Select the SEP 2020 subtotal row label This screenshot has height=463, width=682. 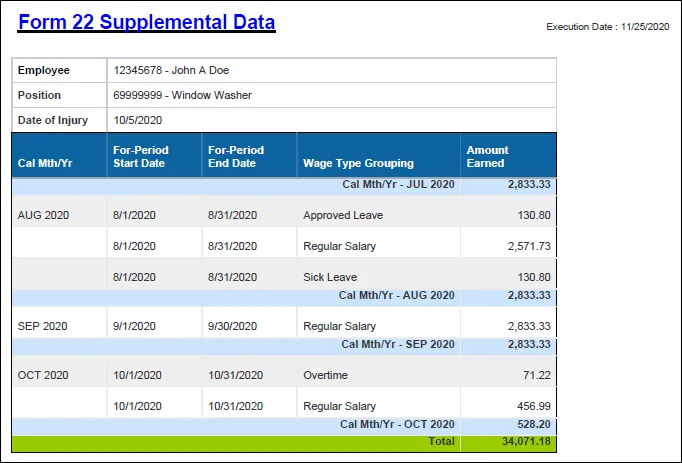[x=398, y=344]
